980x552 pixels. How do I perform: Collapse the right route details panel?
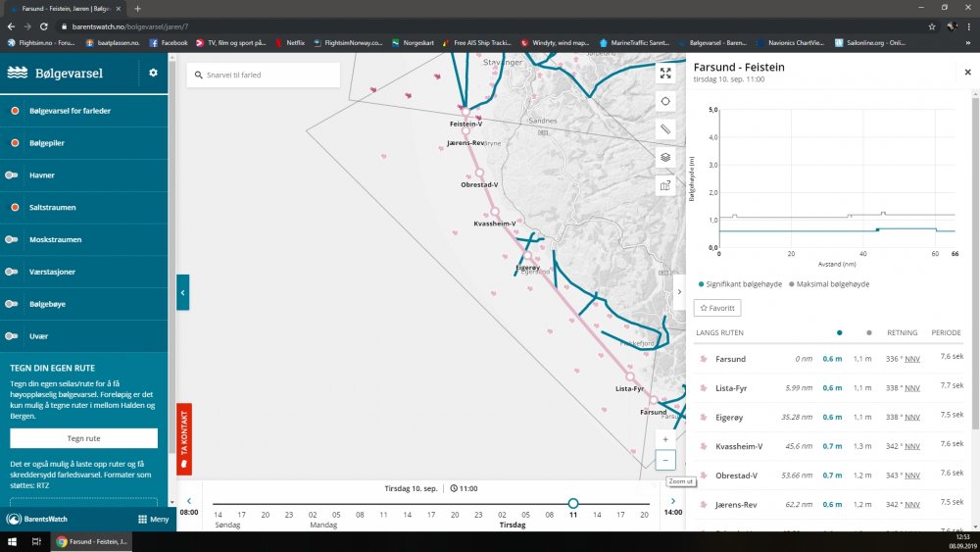(x=679, y=292)
